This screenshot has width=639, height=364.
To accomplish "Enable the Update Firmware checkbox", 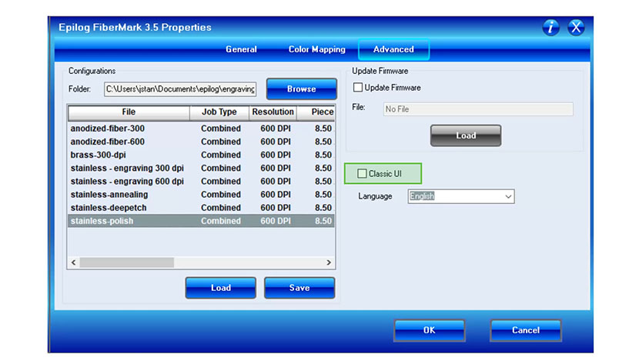I will point(358,88).
